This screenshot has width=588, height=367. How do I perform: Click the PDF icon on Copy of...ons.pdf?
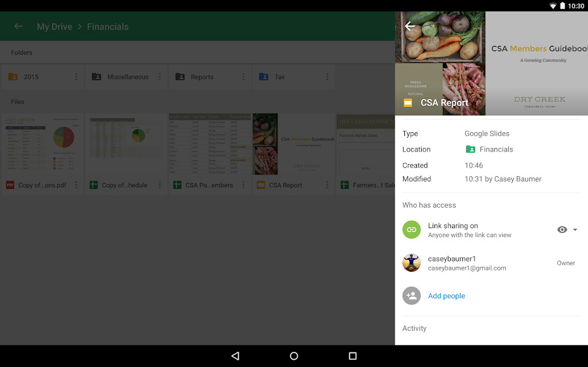tap(10, 185)
